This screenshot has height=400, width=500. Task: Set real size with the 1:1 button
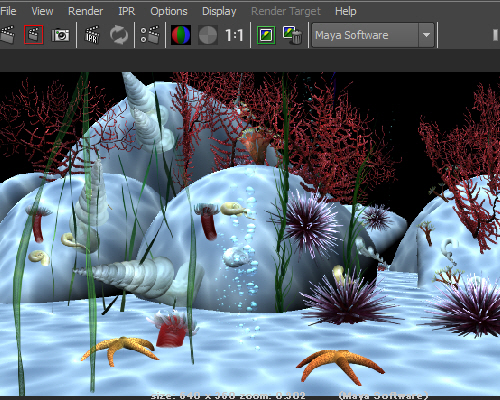[x=234, y=35]
